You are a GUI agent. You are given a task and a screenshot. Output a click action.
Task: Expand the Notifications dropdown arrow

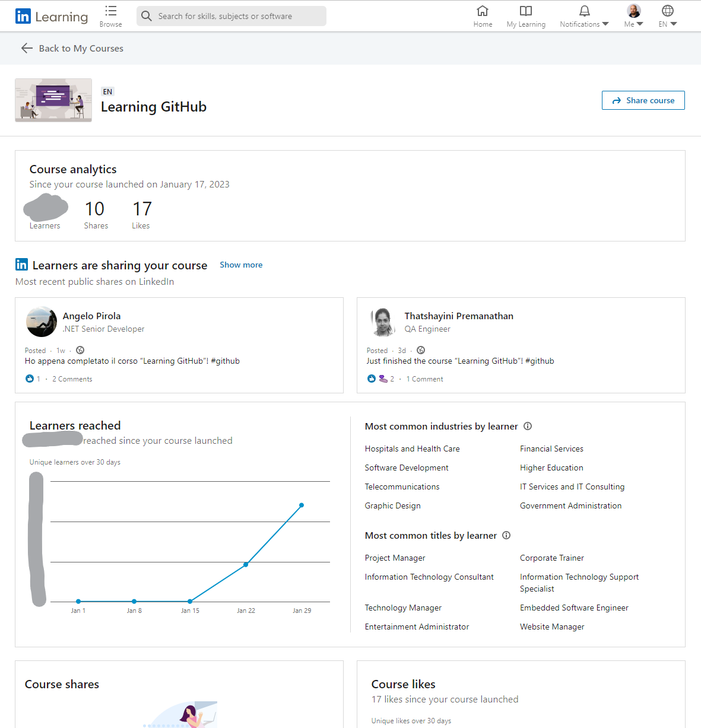[x=605, y=24]
